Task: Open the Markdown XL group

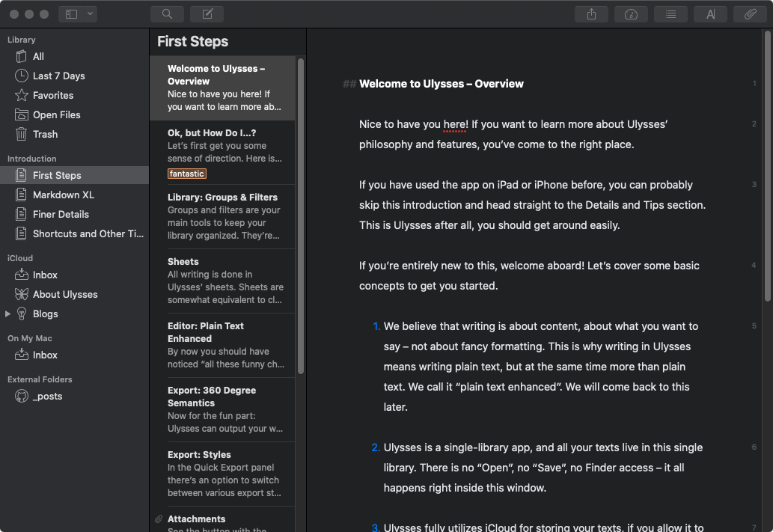Action: pos(74,195)
